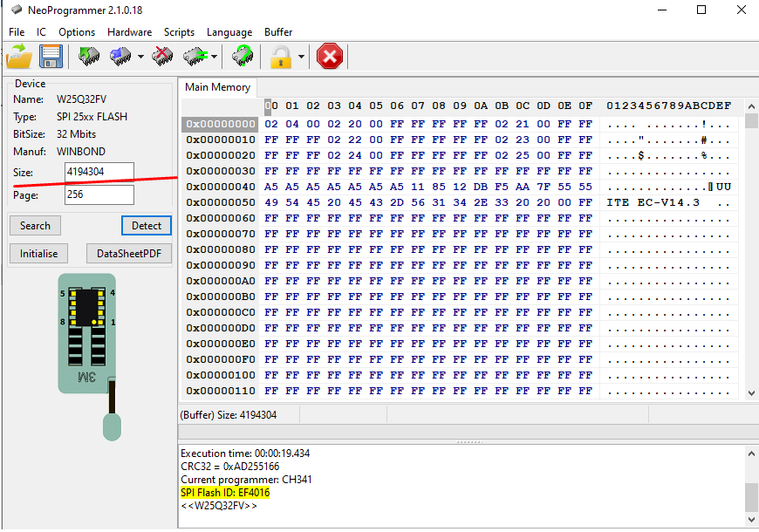
Task: Click the device name 'W25Q32FV' in Device panel
Action: click(81, 99)
